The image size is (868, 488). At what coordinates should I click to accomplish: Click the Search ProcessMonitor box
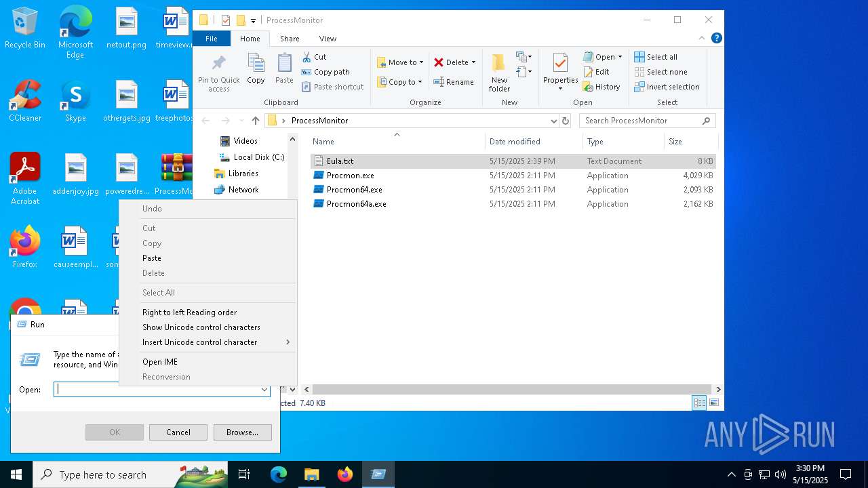coord(648,121)
